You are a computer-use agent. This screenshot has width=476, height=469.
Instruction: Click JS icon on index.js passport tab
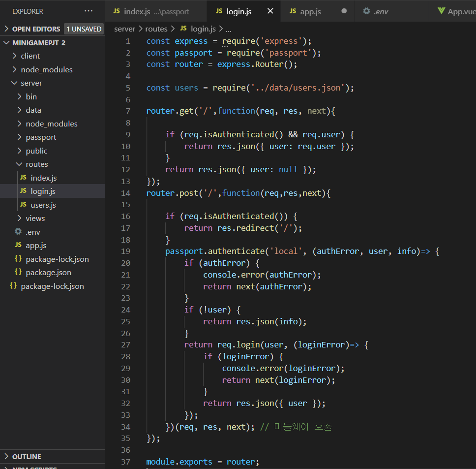point(117,11)
